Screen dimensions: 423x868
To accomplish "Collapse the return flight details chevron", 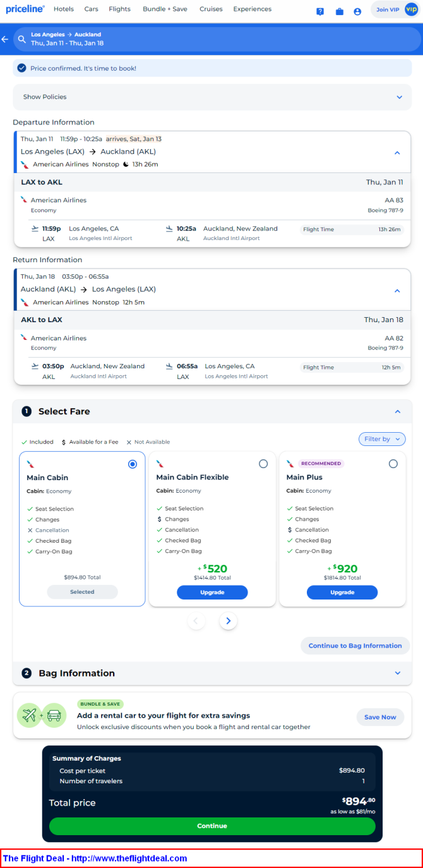I will coord(397,291).
